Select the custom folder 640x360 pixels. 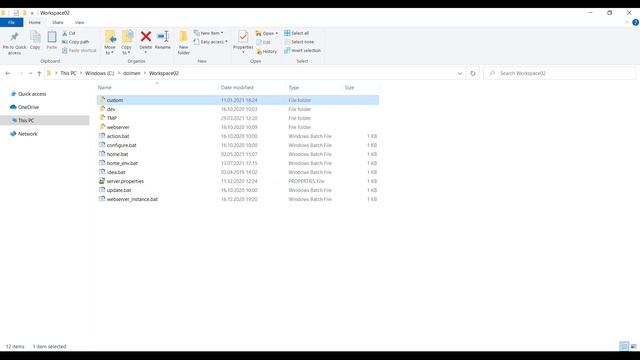(x=238, y=100)
